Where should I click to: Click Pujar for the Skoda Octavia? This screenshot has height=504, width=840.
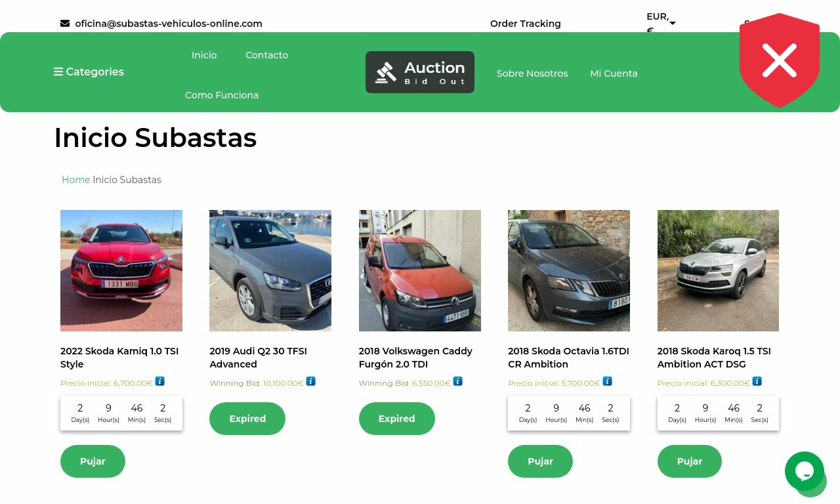540,461
